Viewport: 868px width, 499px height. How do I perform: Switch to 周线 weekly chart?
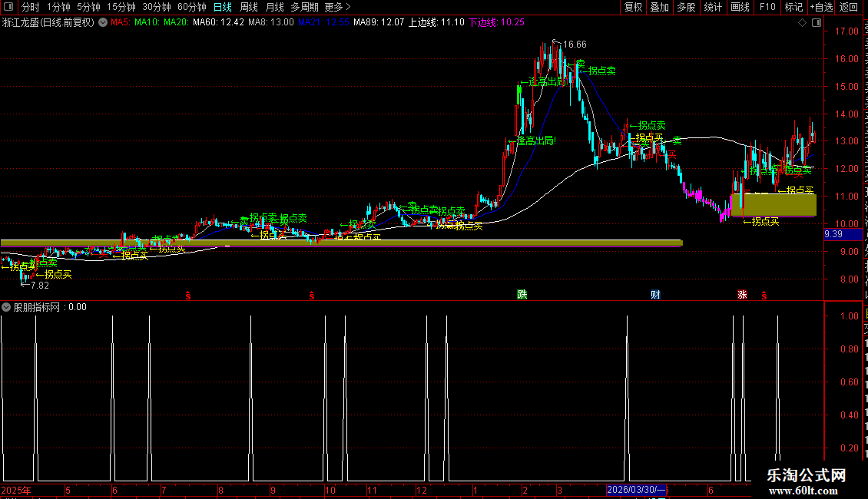249,7
